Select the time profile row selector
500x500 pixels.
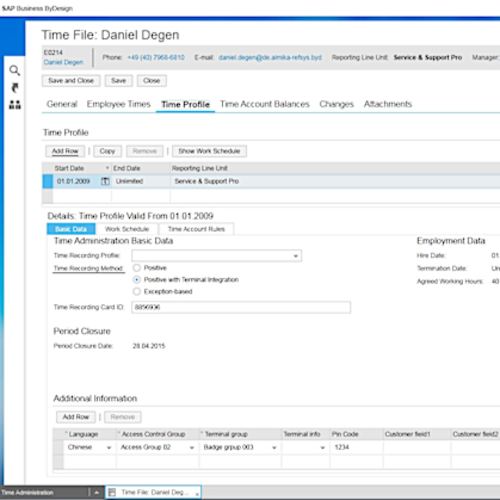pos(48,181)
